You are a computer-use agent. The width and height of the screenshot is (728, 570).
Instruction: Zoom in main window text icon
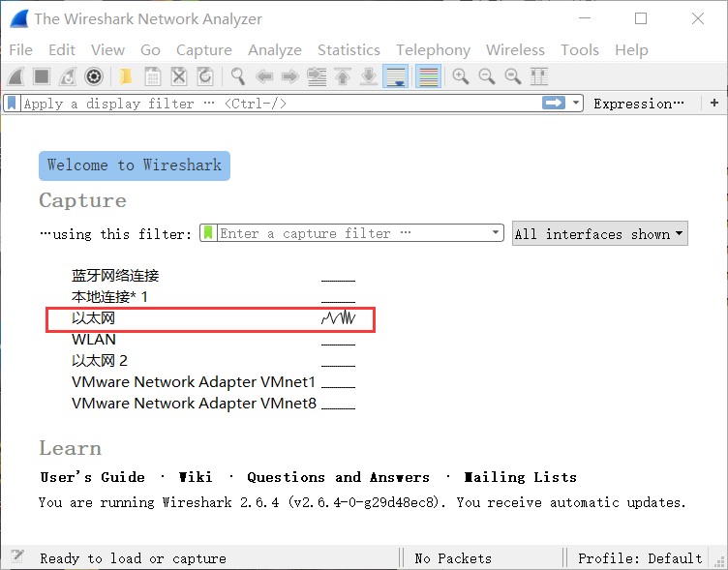coord(461,76)
